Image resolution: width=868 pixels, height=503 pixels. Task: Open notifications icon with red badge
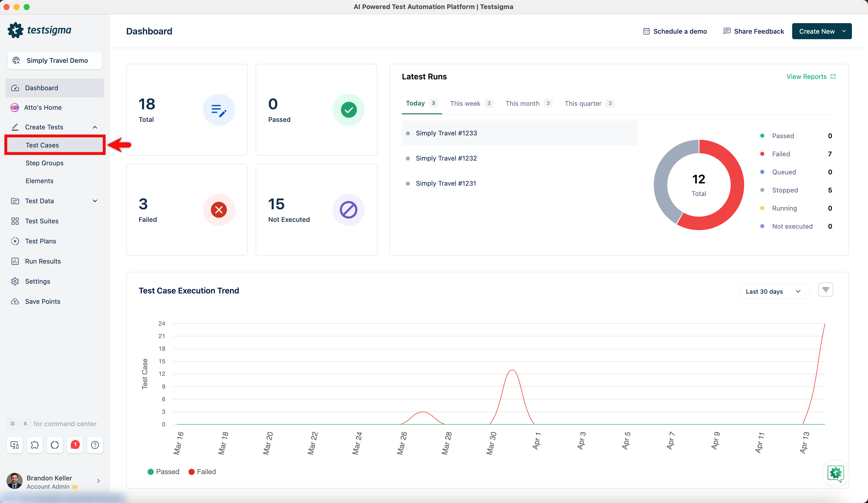click(x=75, y=445)
